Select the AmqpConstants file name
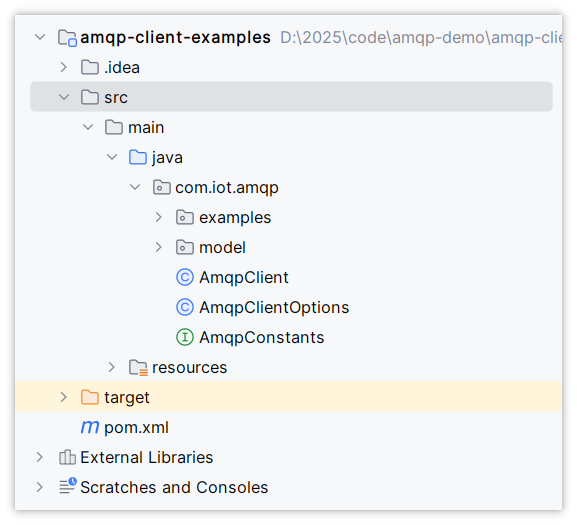This screenshot has width=577, height=525. 262,337
